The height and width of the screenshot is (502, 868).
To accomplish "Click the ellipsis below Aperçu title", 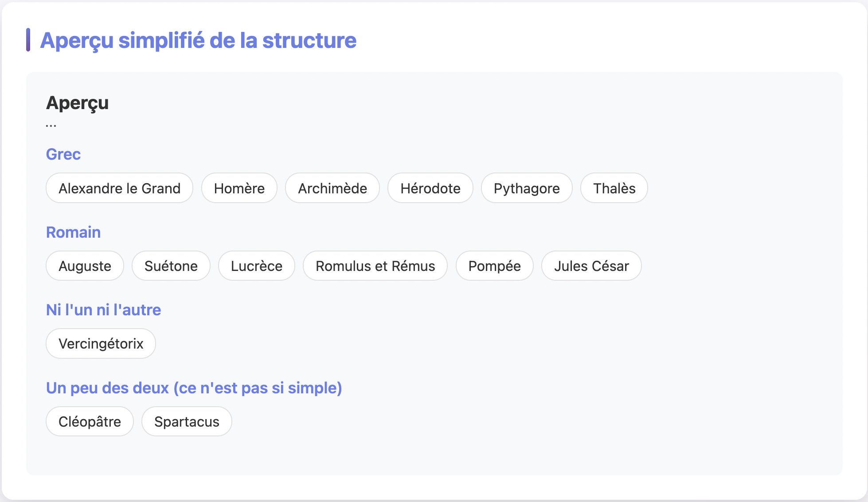I will coord(51,125).
